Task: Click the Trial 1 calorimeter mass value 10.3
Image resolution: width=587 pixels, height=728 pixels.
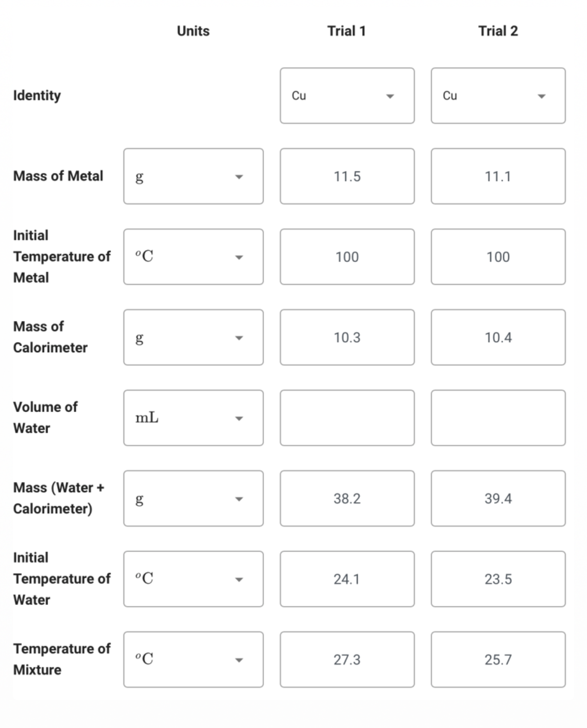Action: click(x=346, y=337)
